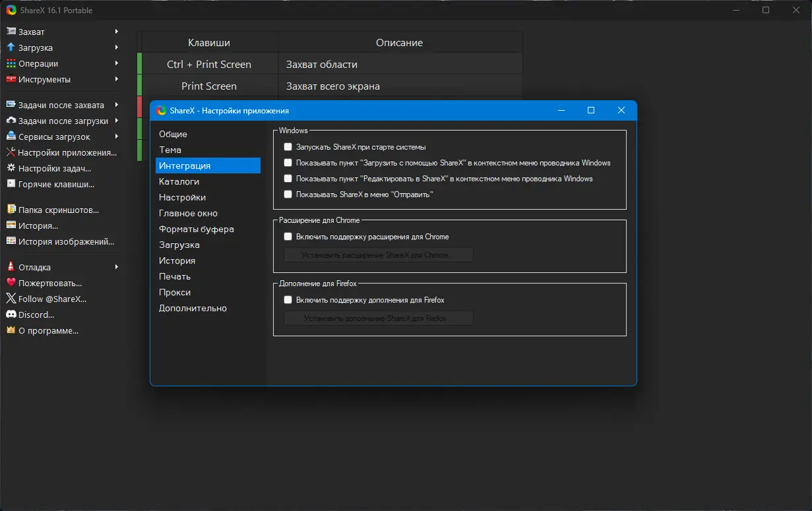
Task: Select the Тема settings section
Action: click(x=170, y=150)
